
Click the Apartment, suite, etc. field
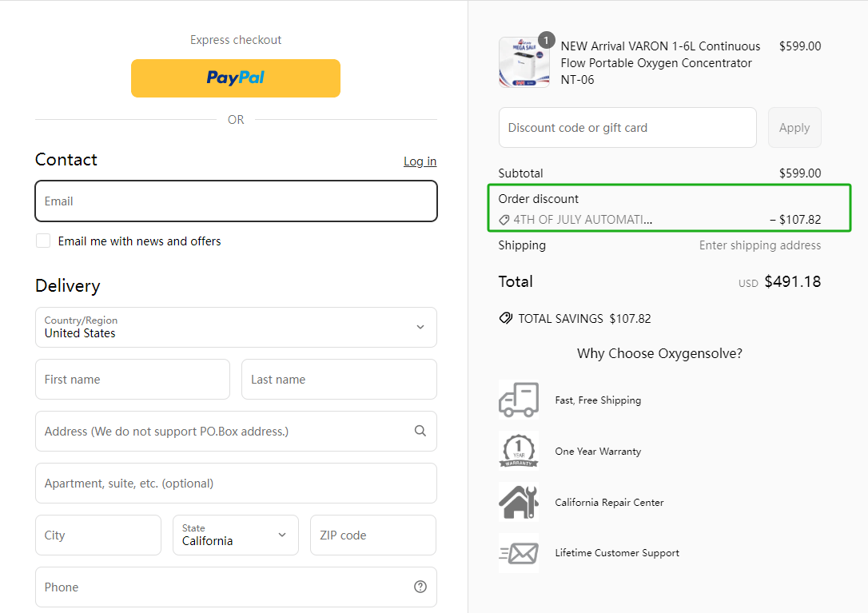click(236, 483)
